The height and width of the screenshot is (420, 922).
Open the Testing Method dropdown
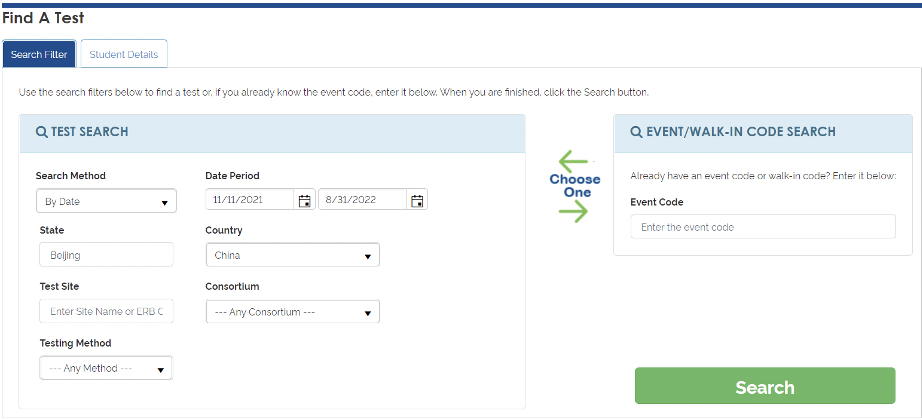(105, 368)
